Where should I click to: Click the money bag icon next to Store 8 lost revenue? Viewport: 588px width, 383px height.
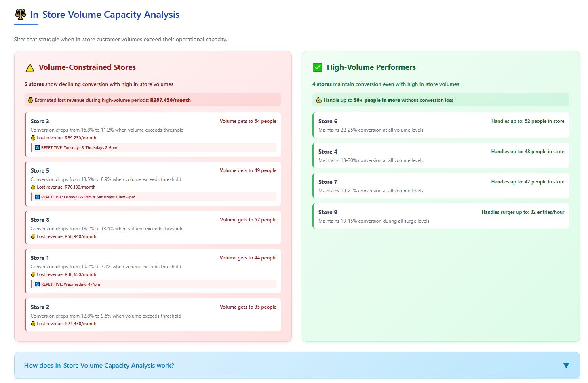coord(33,237)
